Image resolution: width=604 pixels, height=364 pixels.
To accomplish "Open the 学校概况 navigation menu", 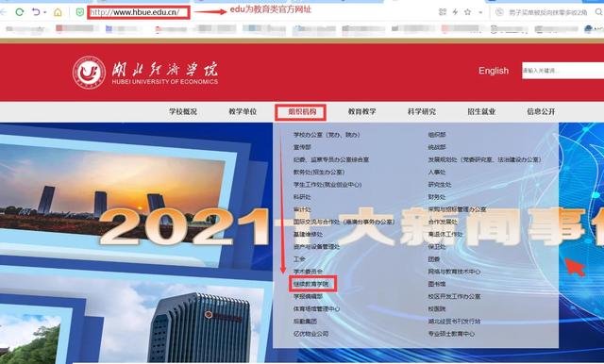I will pos(183,111).
